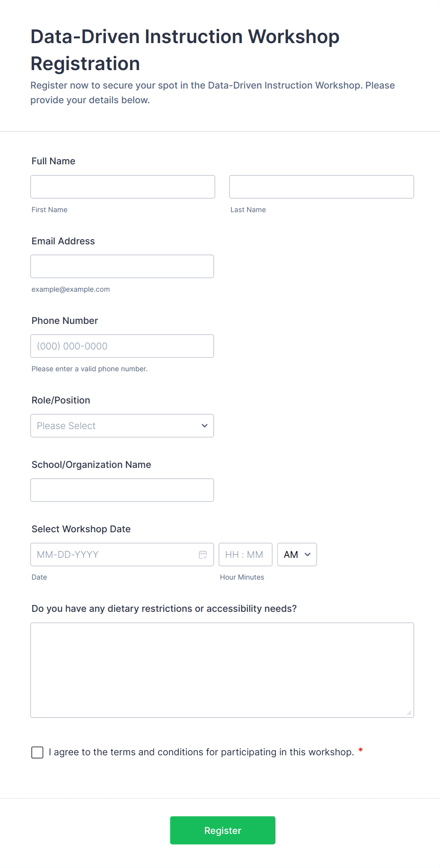The height and width of the screenshot is (868, 440).
Task: Select the MM-DD-YYYY date input
Action: (x=114, y=554)
